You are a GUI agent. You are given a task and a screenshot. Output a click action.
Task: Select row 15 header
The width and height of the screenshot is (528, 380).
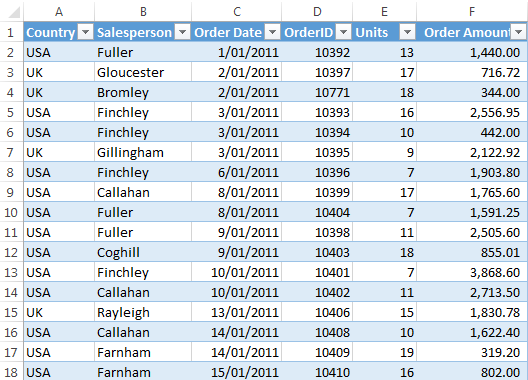tap(11, 313)
